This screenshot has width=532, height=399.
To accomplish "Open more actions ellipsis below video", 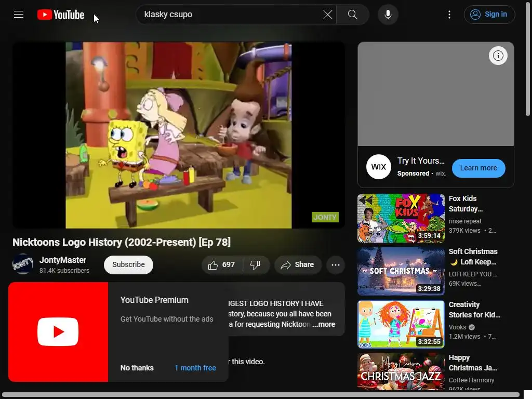I will pos(336,265).
